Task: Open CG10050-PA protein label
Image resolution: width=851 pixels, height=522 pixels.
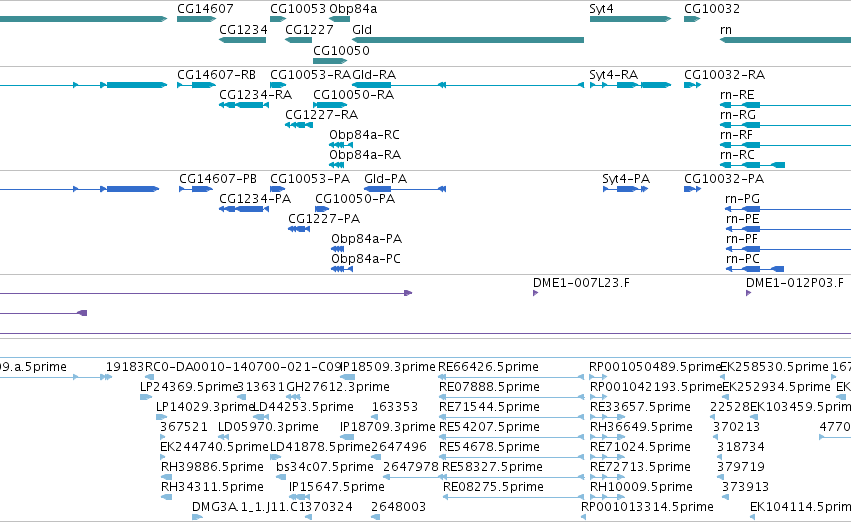Action: [355, 199]
